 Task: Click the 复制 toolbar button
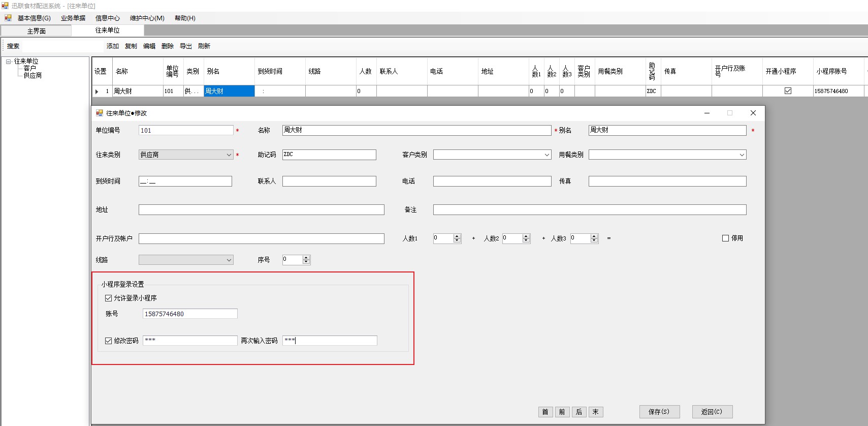click(131, 46)
